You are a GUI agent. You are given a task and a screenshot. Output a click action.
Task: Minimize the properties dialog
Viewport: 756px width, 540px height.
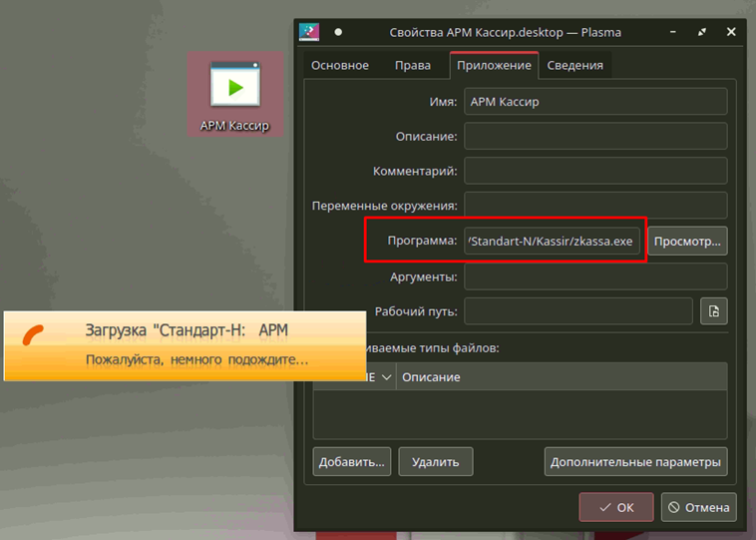click(672, 32)
